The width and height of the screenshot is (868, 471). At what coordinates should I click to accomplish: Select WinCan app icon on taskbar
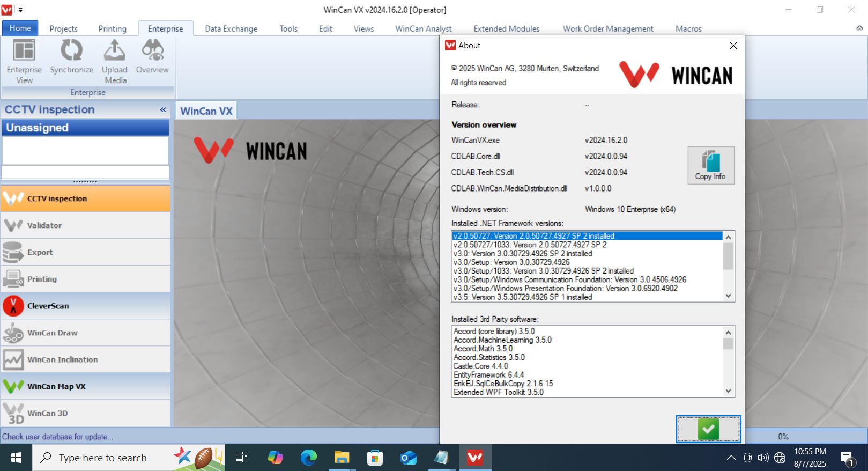474,458
